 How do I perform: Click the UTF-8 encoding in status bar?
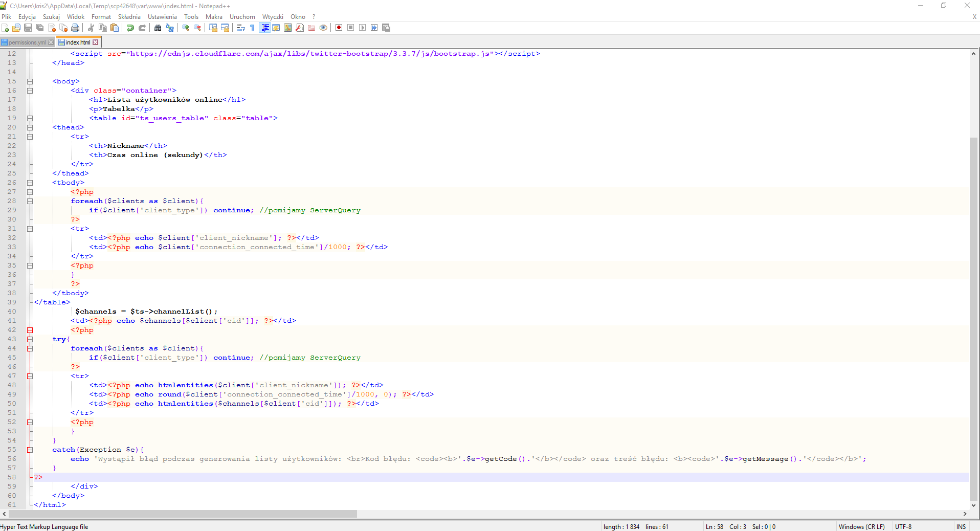pos(903,526)
